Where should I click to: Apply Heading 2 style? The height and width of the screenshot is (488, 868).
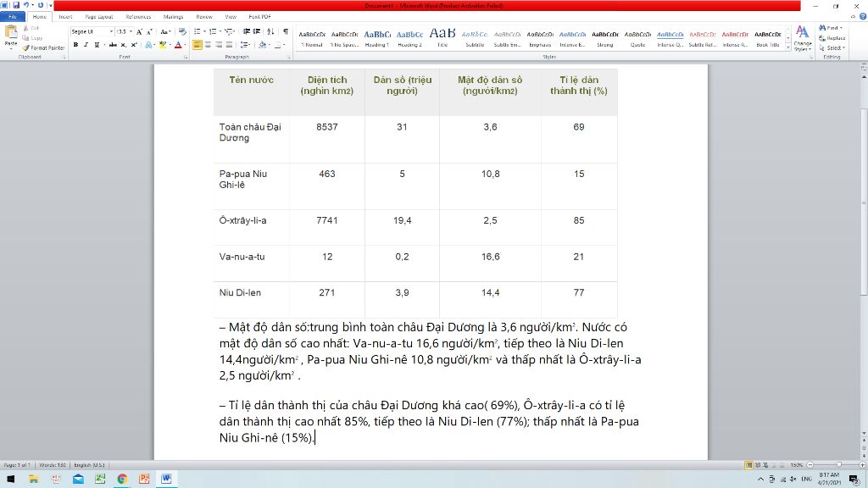[409, 38]
